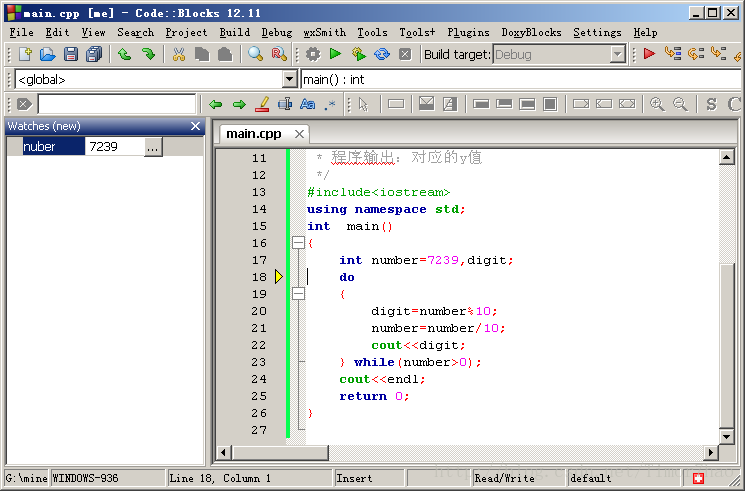Save all files with stacked floppy icon
This screenshot has width=745, height=491.
click(x=94, y=54)
